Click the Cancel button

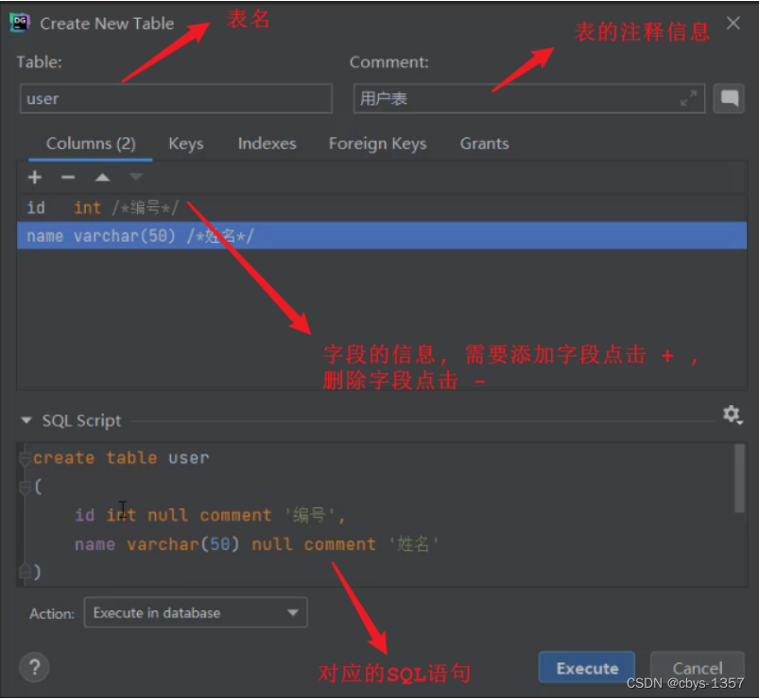[697, 668]
